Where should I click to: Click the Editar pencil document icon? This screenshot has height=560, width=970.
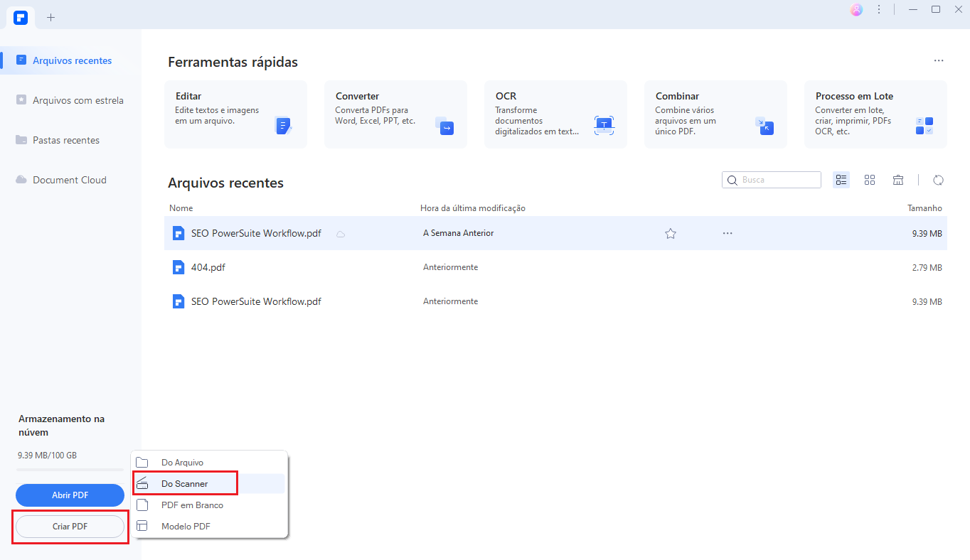(x=283, y=126)
